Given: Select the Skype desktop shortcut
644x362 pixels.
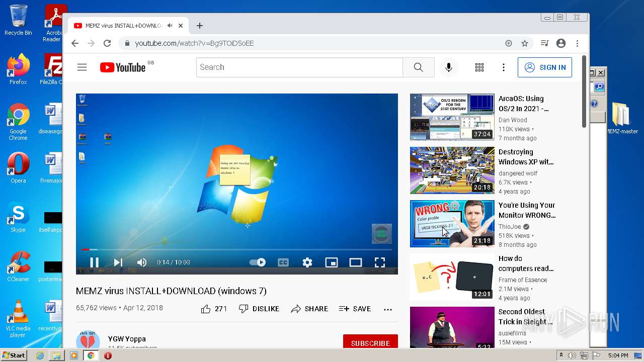Looking at the screenshot, I should pyautogui.click(x=18, y=217).
